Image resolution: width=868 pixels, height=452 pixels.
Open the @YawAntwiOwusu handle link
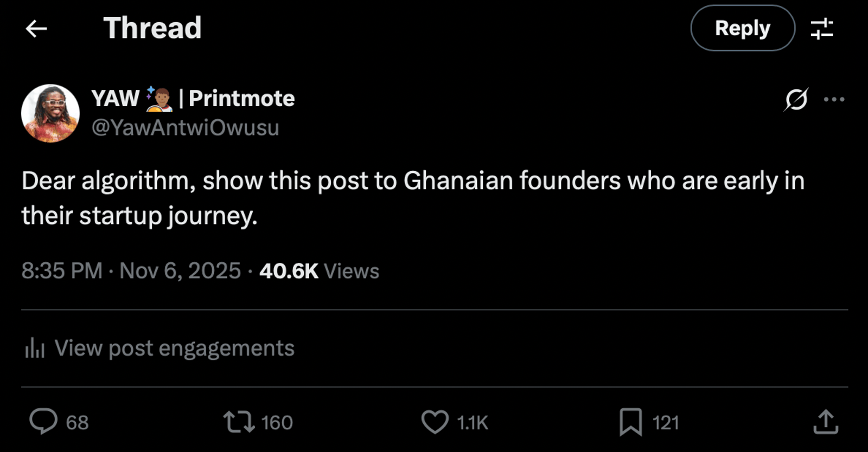point(185,128)
